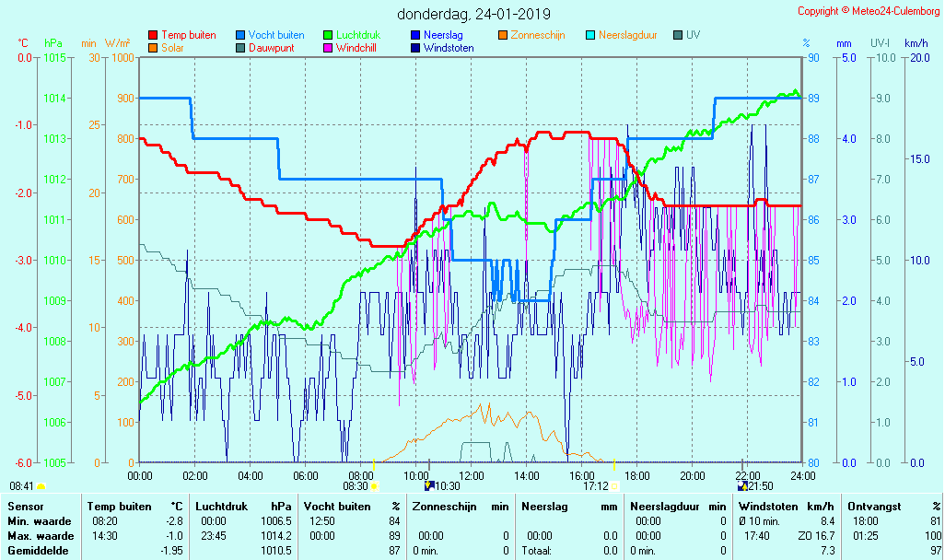Click the blue Vocht buiten legend square
945x560 pixels.
(x=240, y=35)
